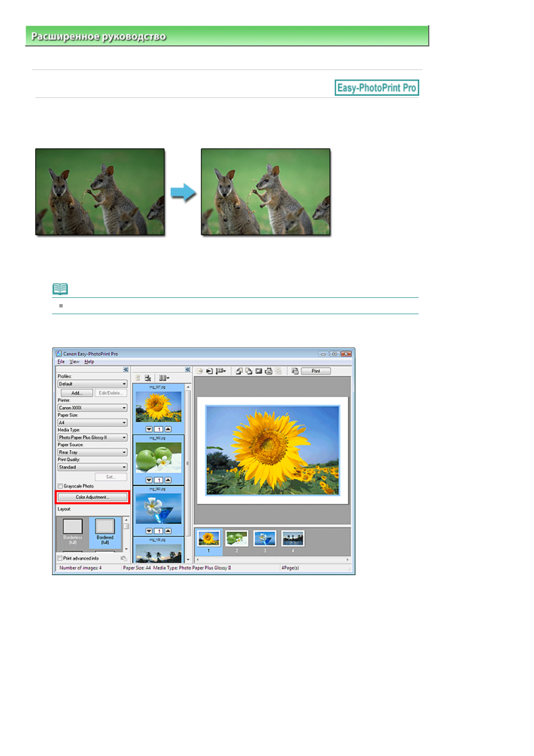Screen dimensions: 534x756
Task: Expand the Profiles dropdown showing Default
Action: (92, 384)
